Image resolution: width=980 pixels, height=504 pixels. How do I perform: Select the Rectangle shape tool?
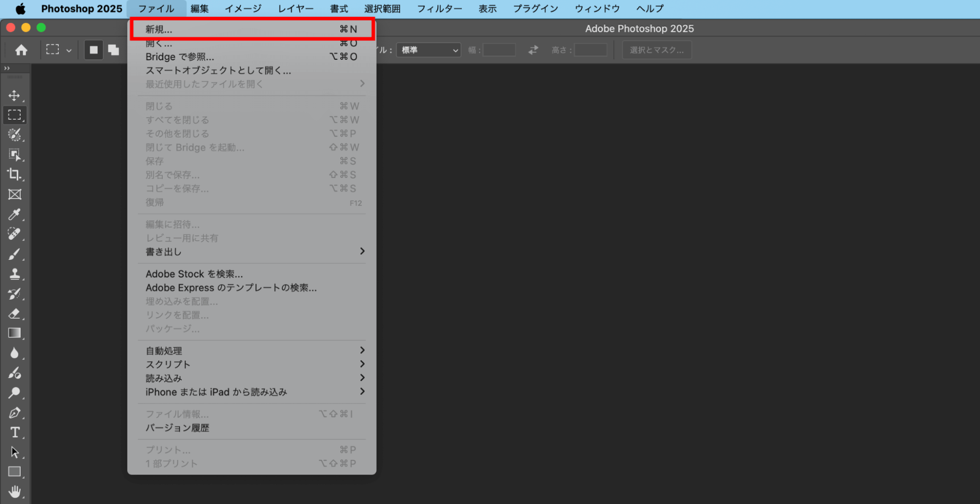pos(14,472)
